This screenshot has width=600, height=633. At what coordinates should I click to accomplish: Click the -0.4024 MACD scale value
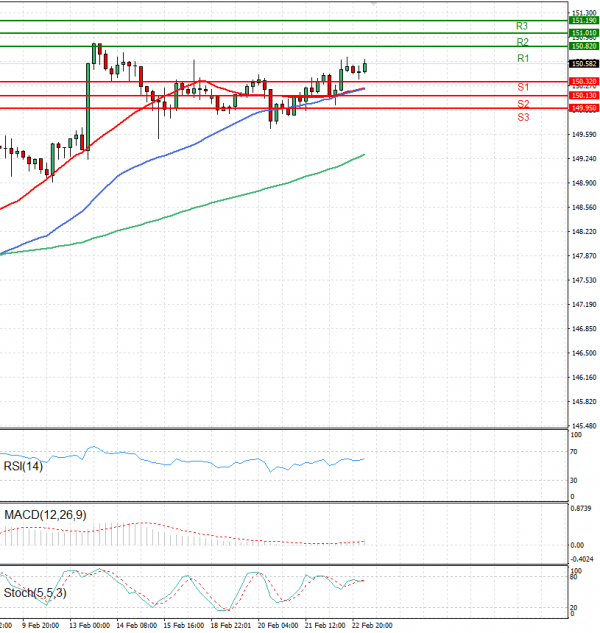pos(582,559)
